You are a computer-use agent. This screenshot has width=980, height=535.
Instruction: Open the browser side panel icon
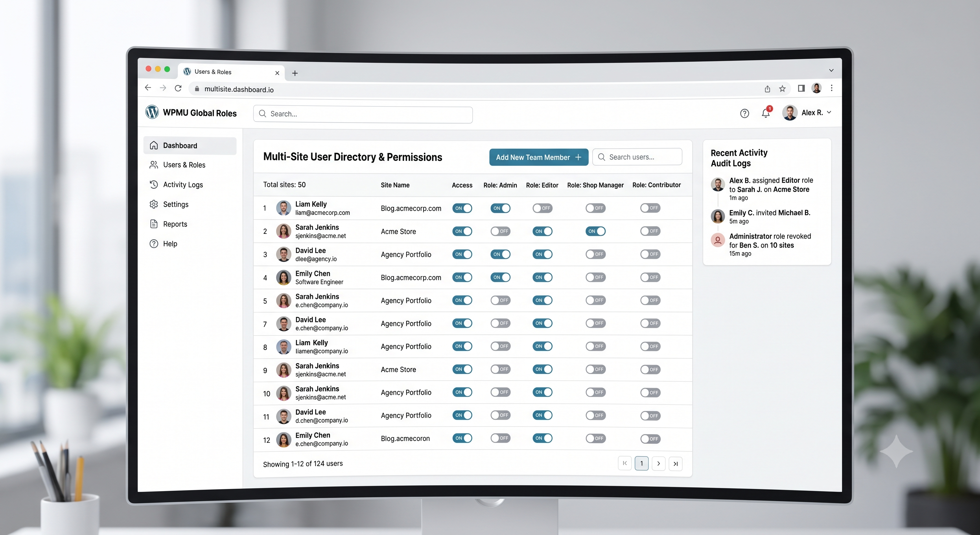[801, 88]
